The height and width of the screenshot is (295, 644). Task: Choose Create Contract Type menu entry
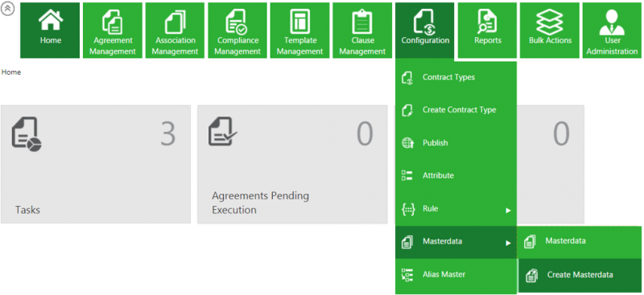click(456, 110)
